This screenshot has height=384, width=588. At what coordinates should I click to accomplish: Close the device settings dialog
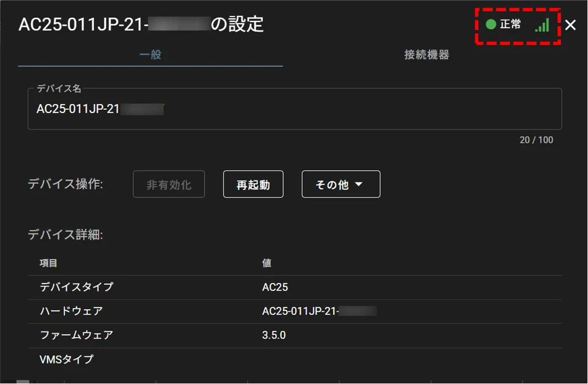(x=571, y=25)
